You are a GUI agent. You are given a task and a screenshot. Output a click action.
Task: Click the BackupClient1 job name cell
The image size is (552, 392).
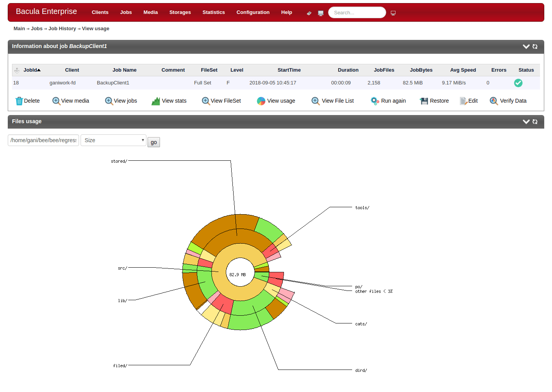113,83
